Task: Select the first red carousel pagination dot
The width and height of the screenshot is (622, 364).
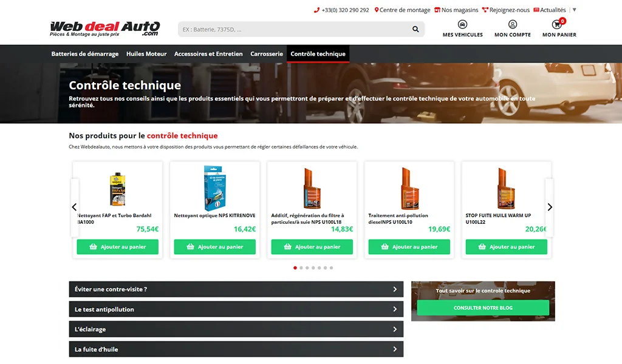Action: (295, 268)
